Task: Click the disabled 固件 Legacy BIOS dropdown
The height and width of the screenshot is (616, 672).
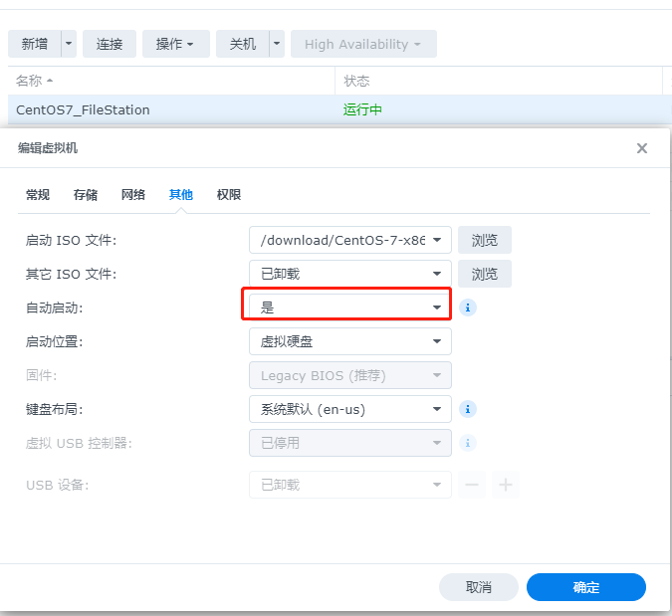Action: point(350,375)
